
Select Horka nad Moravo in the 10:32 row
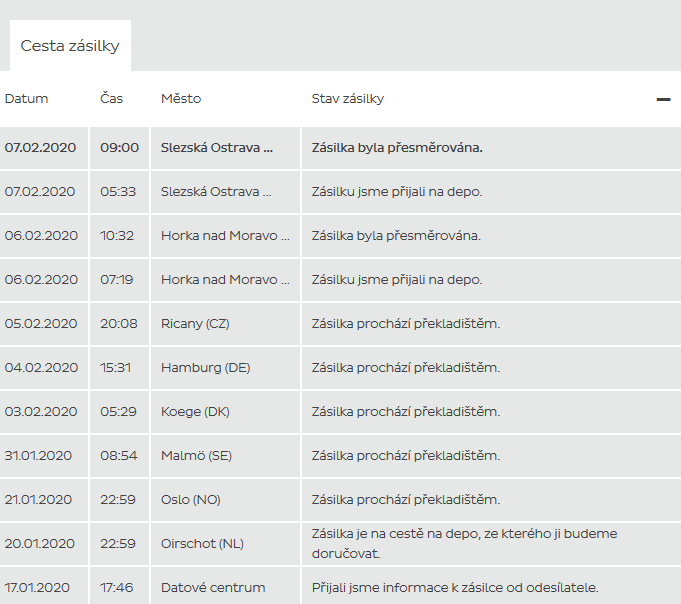[225, 236]
